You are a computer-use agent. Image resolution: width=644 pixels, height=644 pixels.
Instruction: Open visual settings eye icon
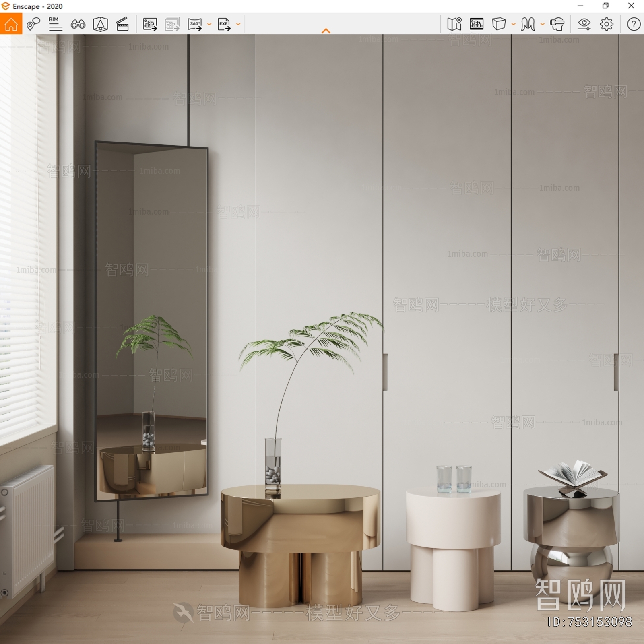point(584,24)
